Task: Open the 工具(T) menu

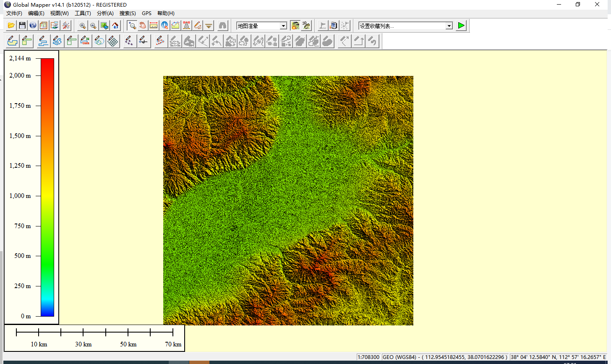Action: pyautogui.click(x=83, y=13)
